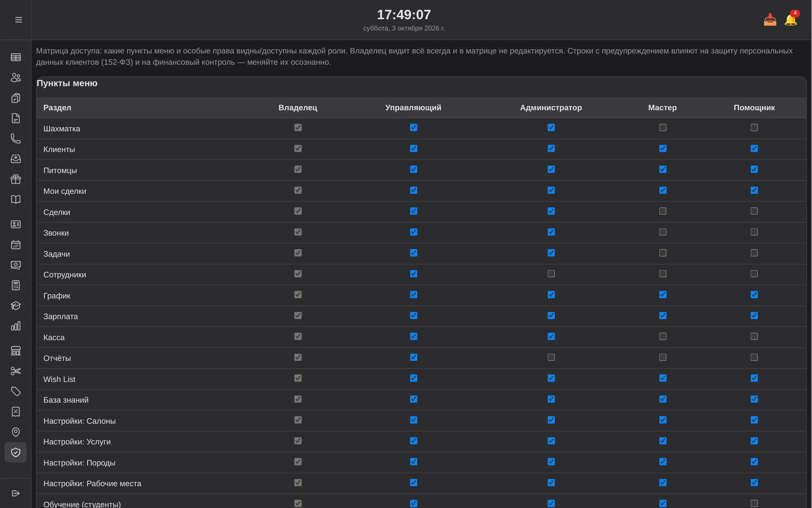
Task: Enable Сделки for Помощник
Action: pos(754,211)
